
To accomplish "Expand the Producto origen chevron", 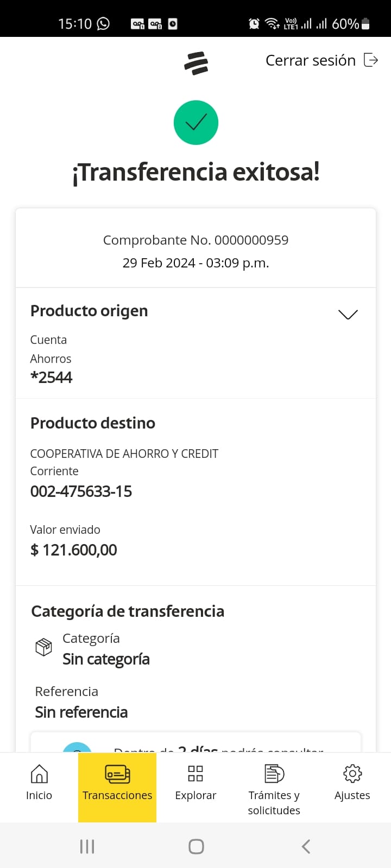I will [348, 315].
